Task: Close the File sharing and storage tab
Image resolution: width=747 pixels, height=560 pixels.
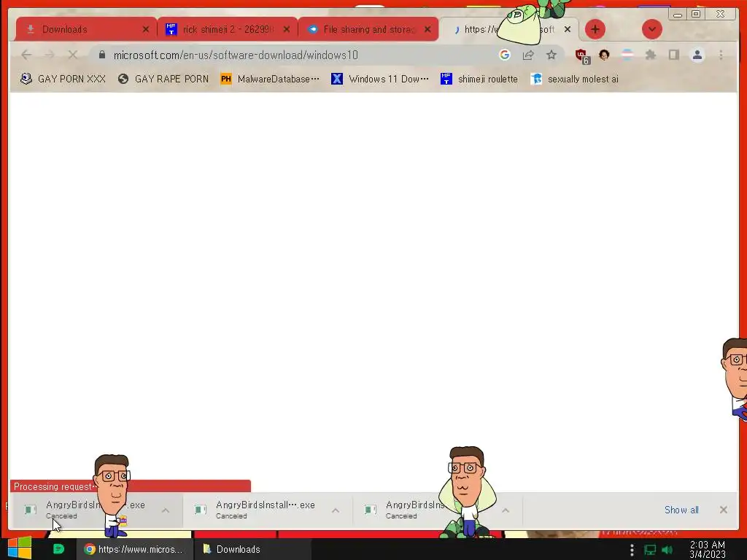Action: pyautogui.click(x=427, y=29)
